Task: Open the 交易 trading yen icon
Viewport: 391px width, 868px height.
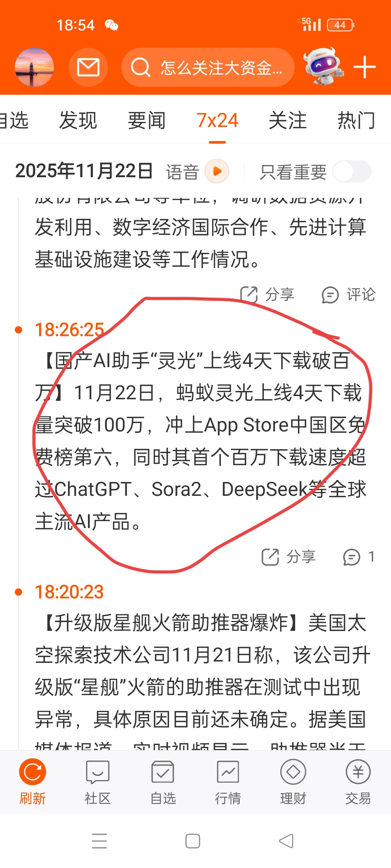Action: 358,782
